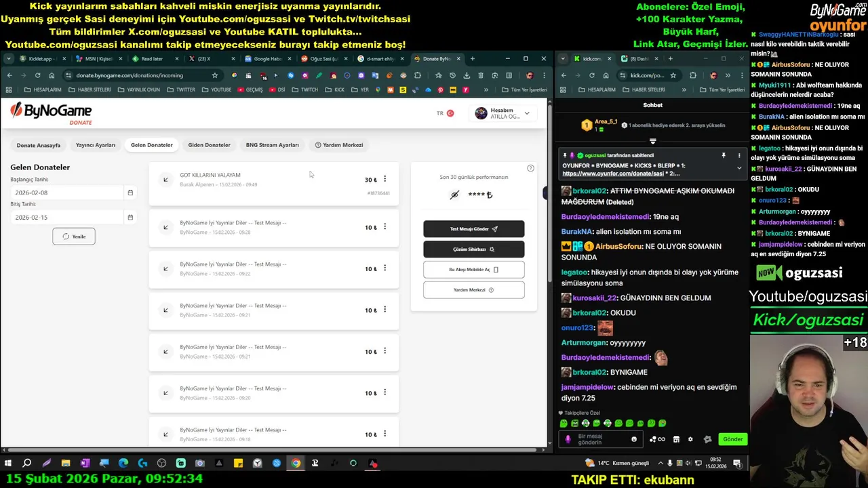Open pinned message options in Kick chat

pos(739,156)
